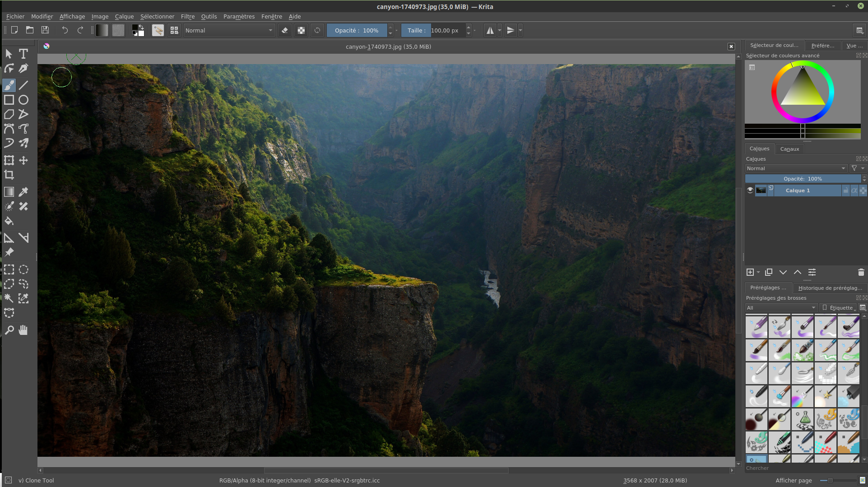Select the Elliptical Selection tool
Viewport: 868px width, 487px height.
pos(23,270)
